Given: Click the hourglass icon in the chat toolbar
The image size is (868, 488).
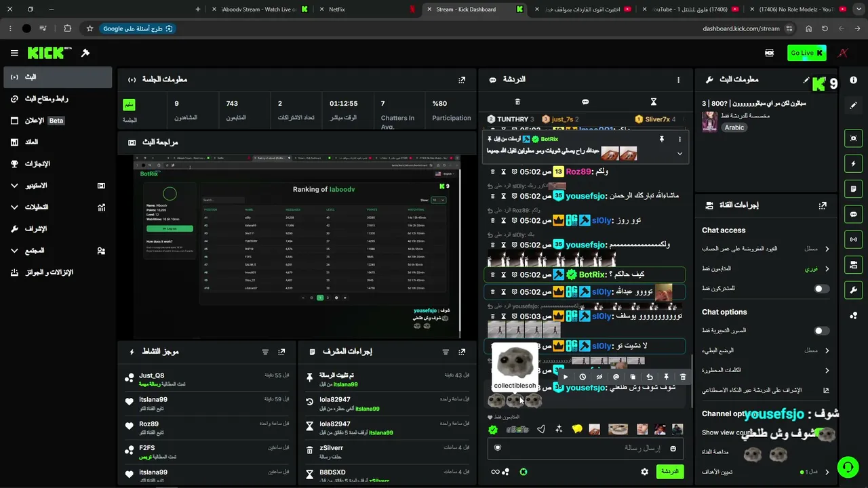Looking at the screenshot, I should pos(654,102).
